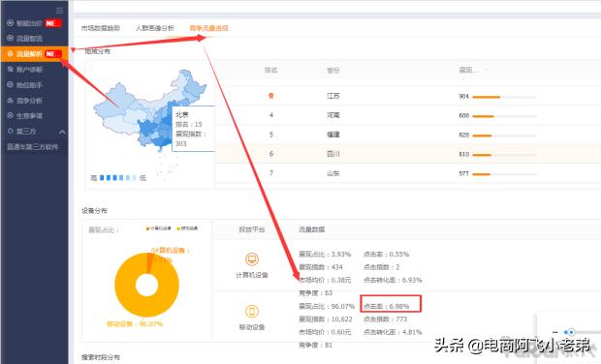Select the 山东 province row
Screen dimensions: 601x364
click(x=408, y=173)
